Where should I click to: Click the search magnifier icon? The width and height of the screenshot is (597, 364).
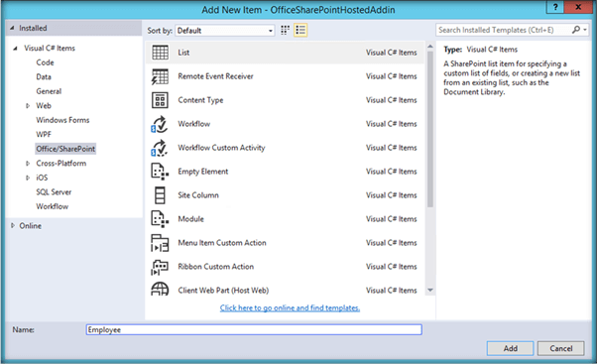pyautogui.click(x=576, y=30)
